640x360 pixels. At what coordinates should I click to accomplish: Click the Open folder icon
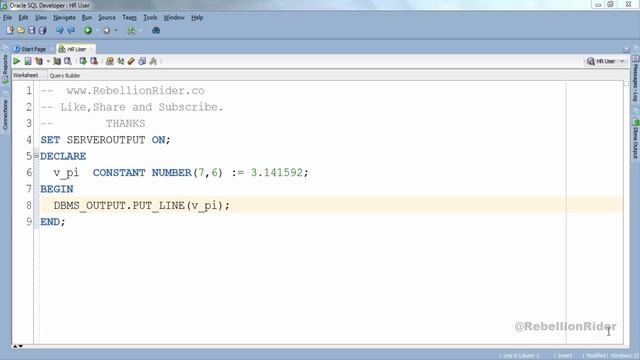tap(21, 30)
